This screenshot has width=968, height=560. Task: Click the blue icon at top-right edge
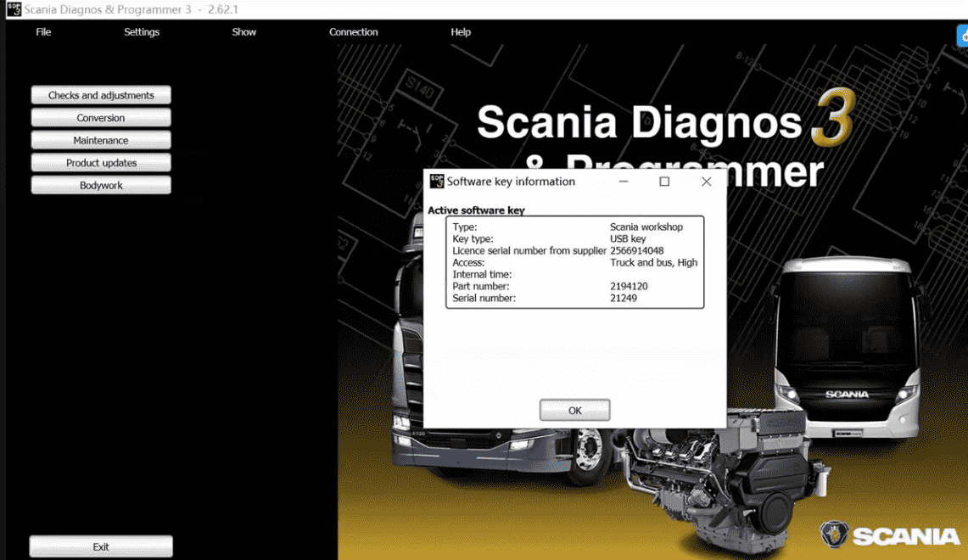click(x=963, y=36)
